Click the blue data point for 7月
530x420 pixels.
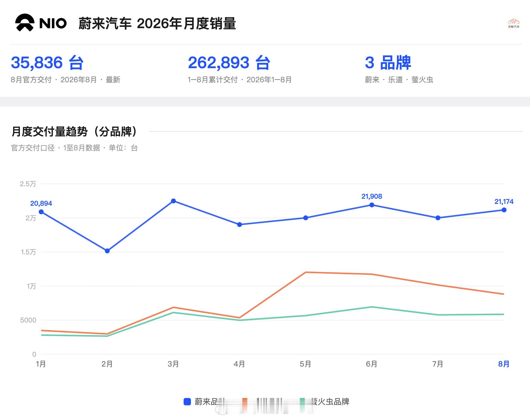coord(438,218)
